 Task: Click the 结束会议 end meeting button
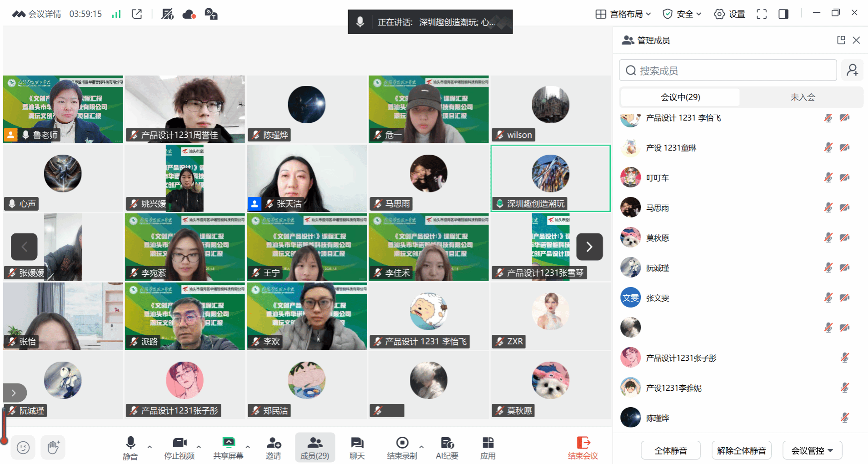point(583,448)
